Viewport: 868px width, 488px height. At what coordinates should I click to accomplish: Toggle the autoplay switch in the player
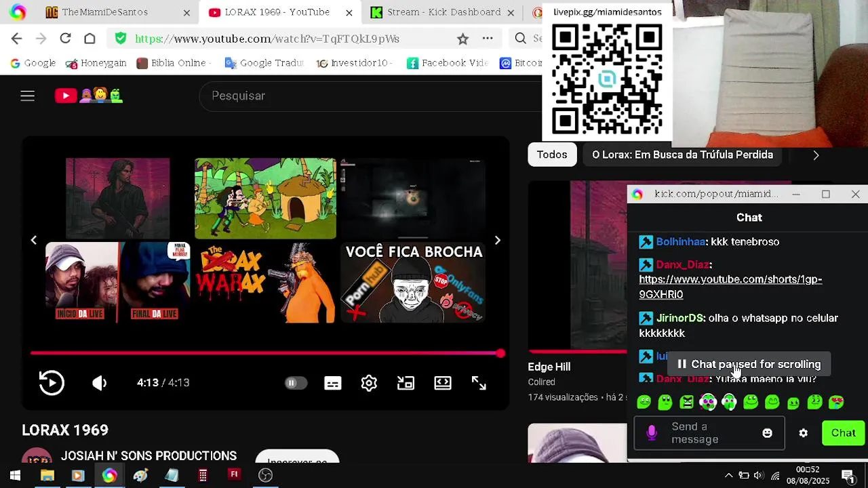(x=296, y=383)
